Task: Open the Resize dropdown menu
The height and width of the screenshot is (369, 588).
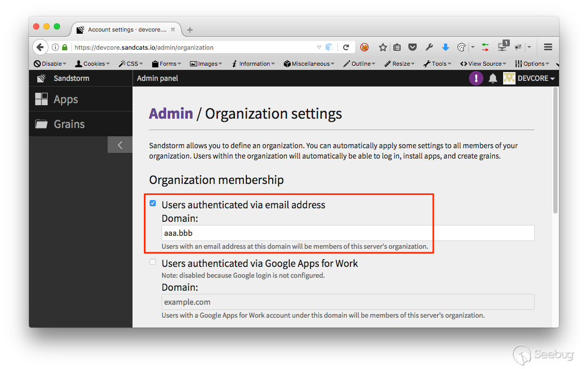Action: [x=400, y=64]
